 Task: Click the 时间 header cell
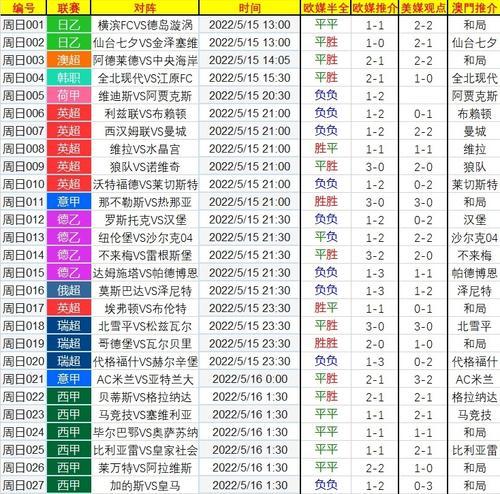249,7
